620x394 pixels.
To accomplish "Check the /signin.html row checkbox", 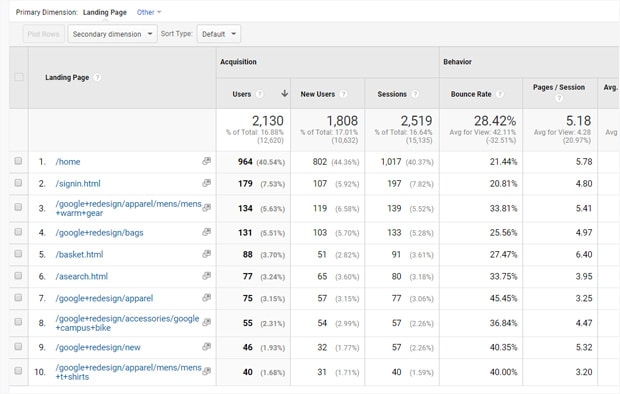I will (x=18, y=183).
